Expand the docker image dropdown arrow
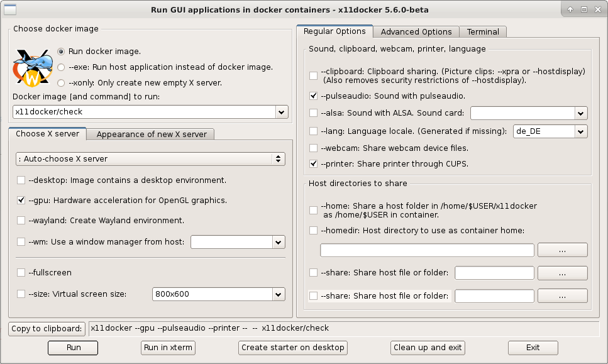Image resolution: width=608 pixels, height=364 pixels. [x=282, y=112]
